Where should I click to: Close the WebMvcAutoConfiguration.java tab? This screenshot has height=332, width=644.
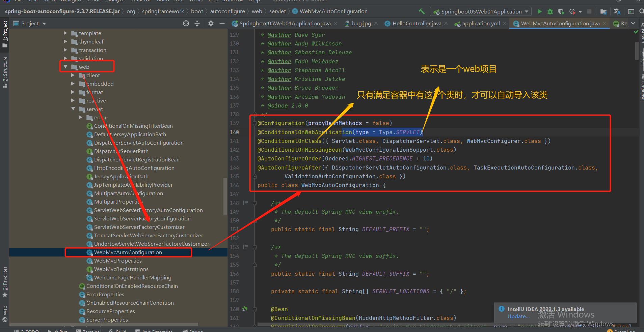pyautogui.click(x=605, y=23)
